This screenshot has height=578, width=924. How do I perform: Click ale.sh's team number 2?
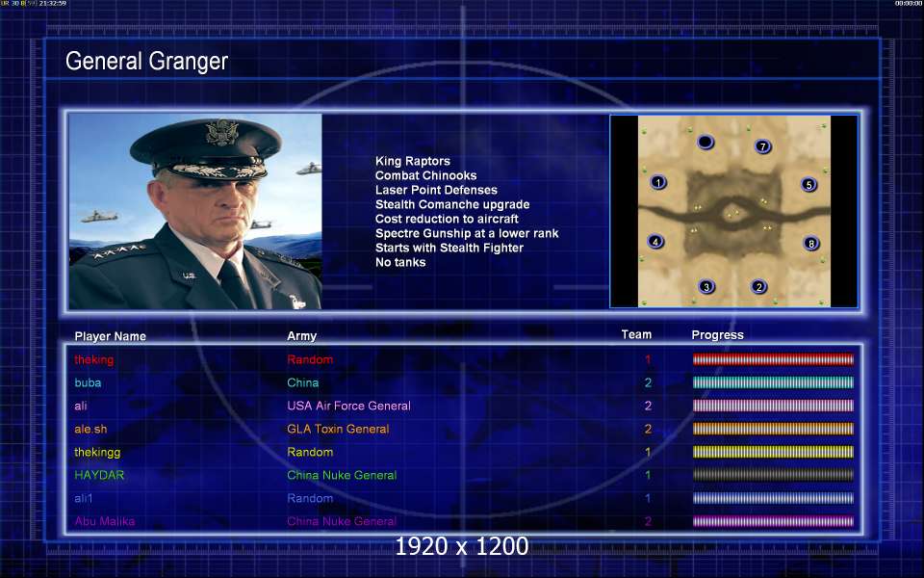point(648,429)
